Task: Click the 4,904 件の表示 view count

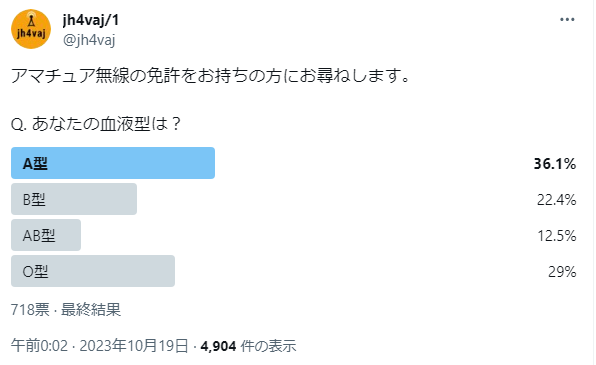Action: click(249, 346)
